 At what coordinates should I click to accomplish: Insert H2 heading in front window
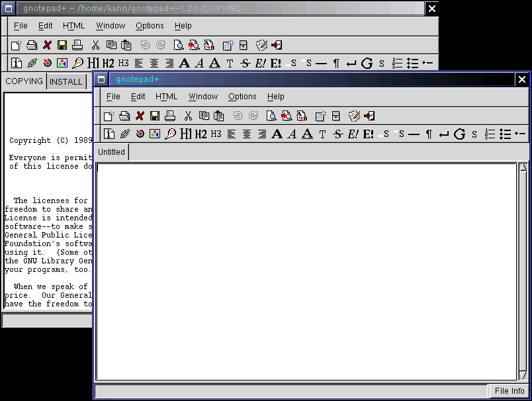(x=201, y=134)
